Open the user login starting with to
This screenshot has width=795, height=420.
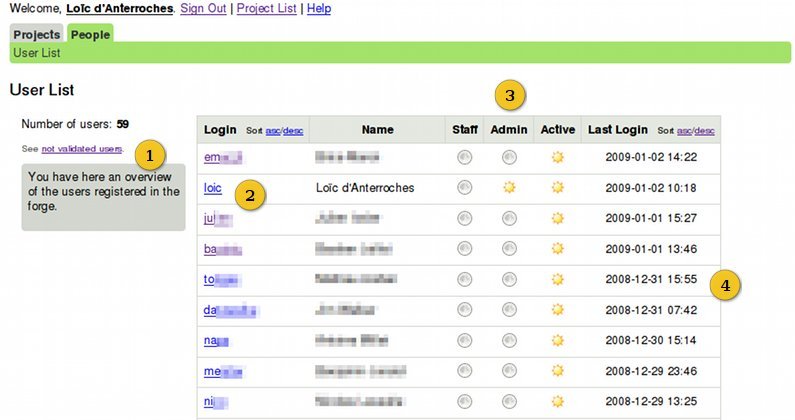(222, 279)
